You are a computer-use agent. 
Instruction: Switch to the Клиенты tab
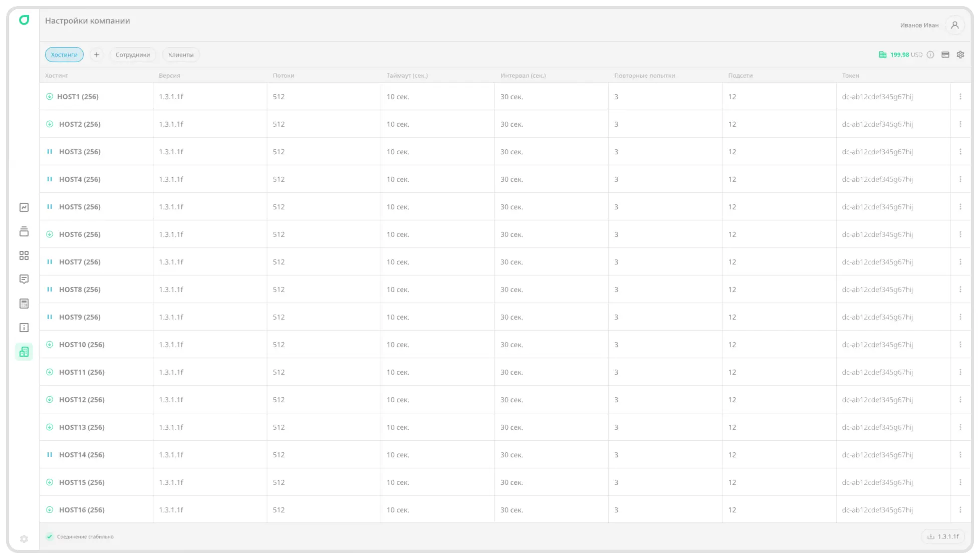point(181,55)
